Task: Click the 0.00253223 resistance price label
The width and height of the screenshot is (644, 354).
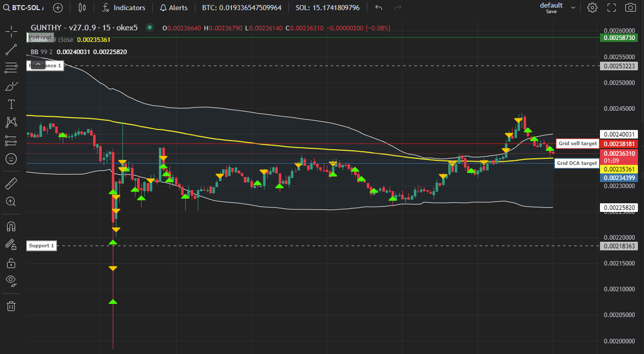Action: tap(619, 66)
